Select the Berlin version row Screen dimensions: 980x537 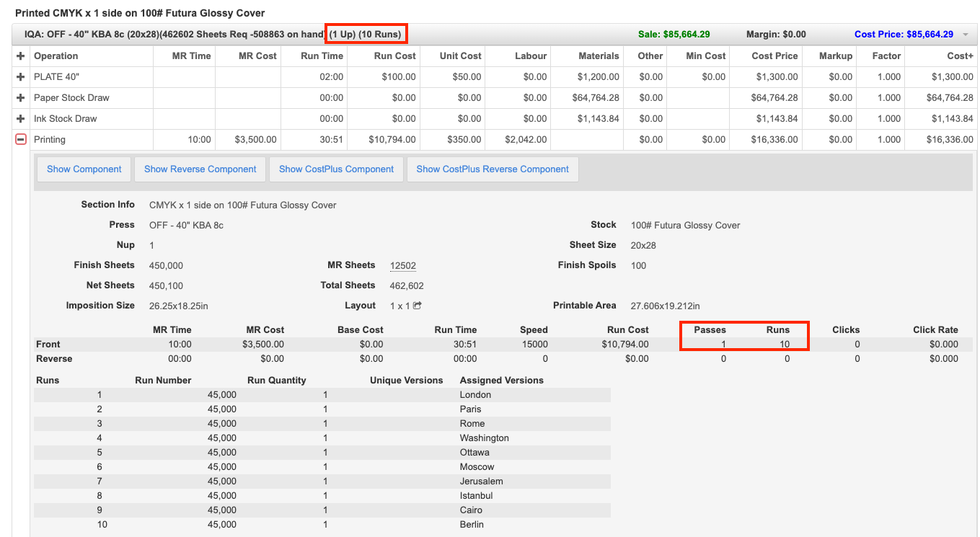pyautogui.click(x=322, y=525)
